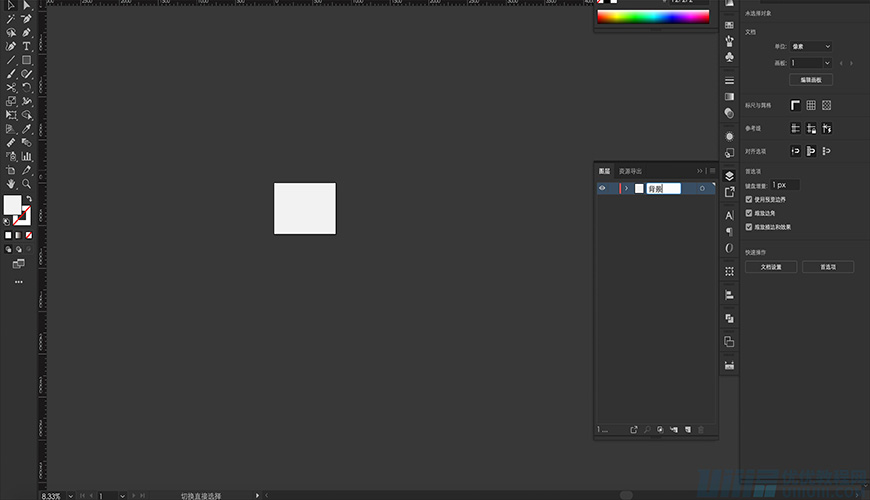Screen dimensions: 870x500
Task: Select the Zoom (magnifier) tool
Action: [x=27, y=184]
